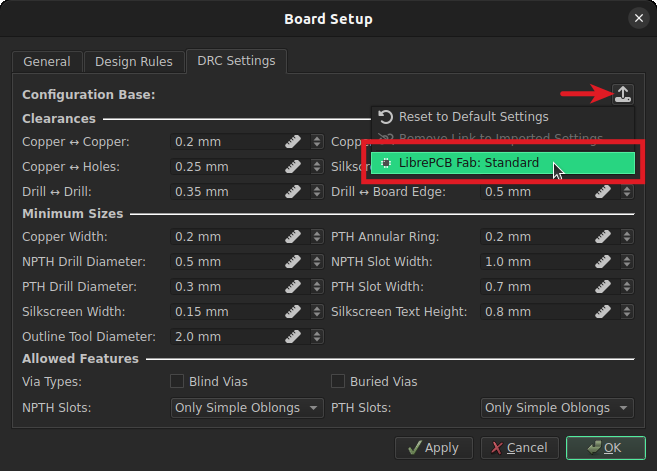Click the undo icon beside Reset to Default Settings
The width and height of the screenshot is (657, 471).
point(385,117)
